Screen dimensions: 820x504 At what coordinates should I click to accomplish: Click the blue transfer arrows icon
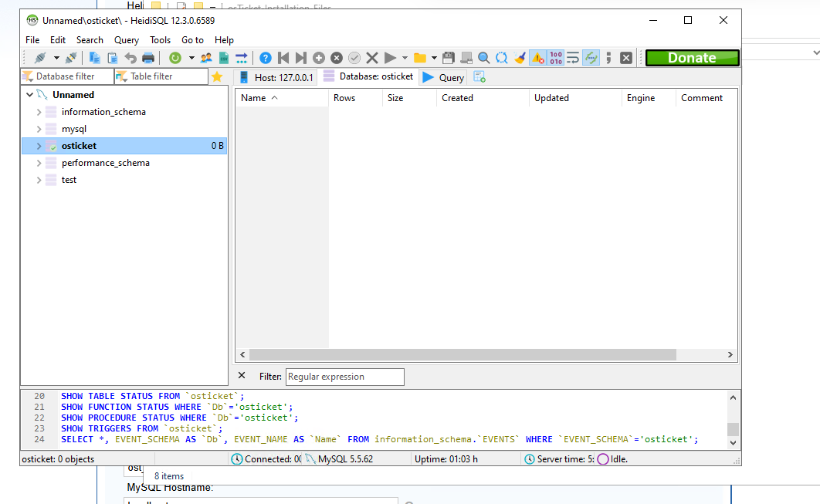click(x=241, y=58)
